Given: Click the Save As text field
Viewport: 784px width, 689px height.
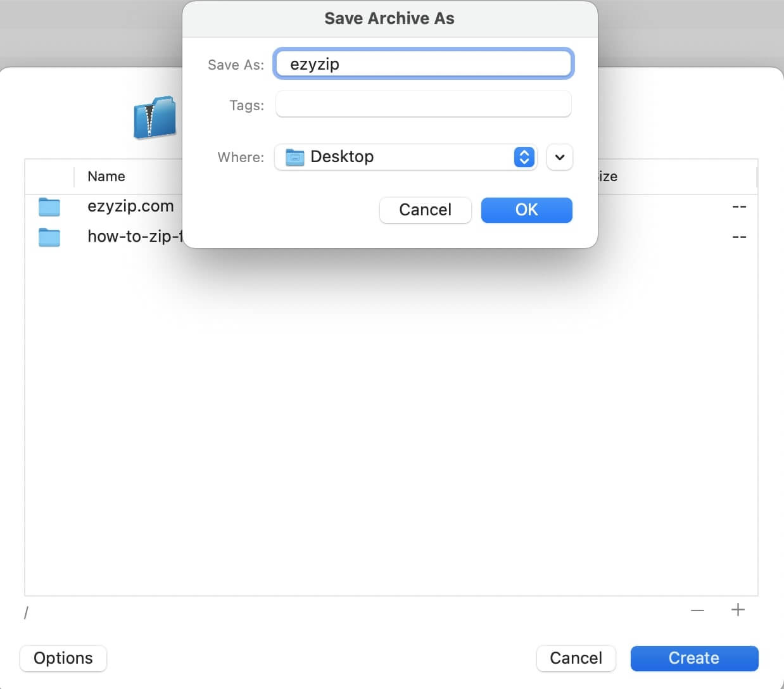Looking at the screenshot, I should tap(423, 63).
